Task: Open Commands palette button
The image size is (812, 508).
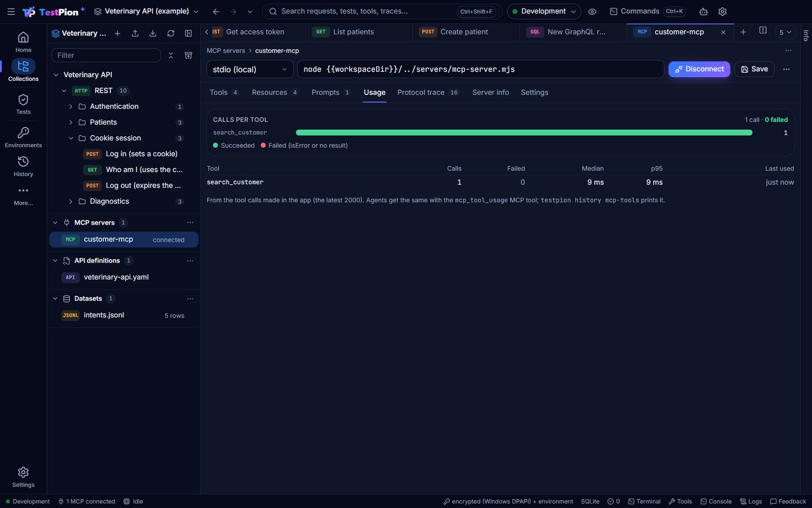Action: coord(647,11)
